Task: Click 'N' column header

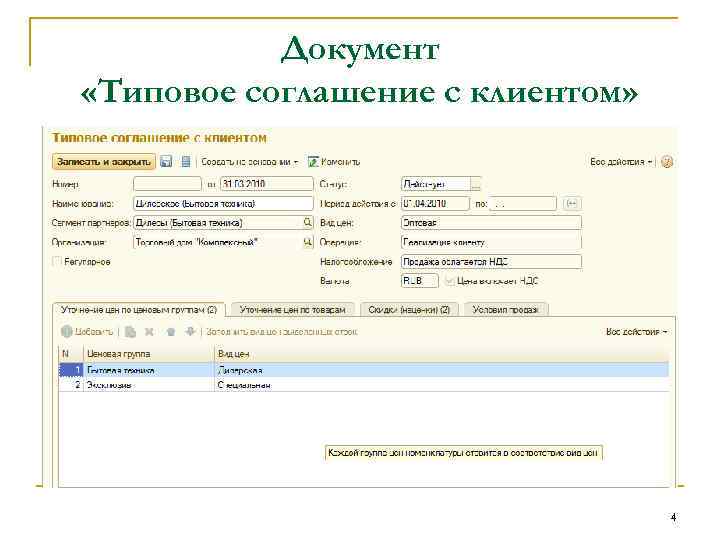Action: point(71,354)
